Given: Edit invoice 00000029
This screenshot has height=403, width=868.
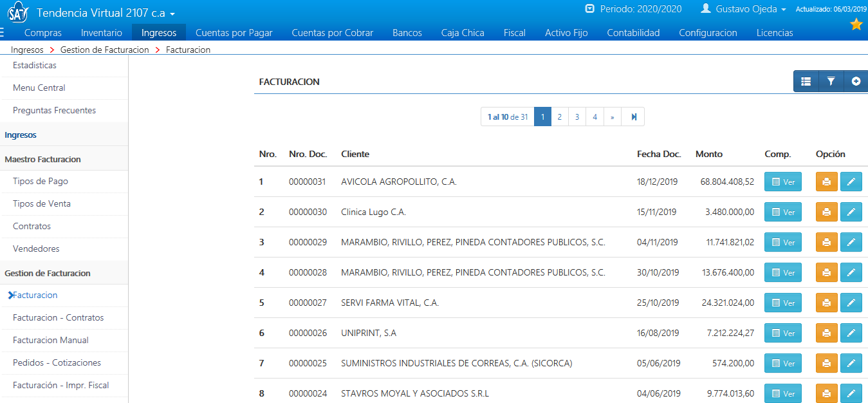Looking at the screenshot, I should pyautogui.click(x=851, y=243).
